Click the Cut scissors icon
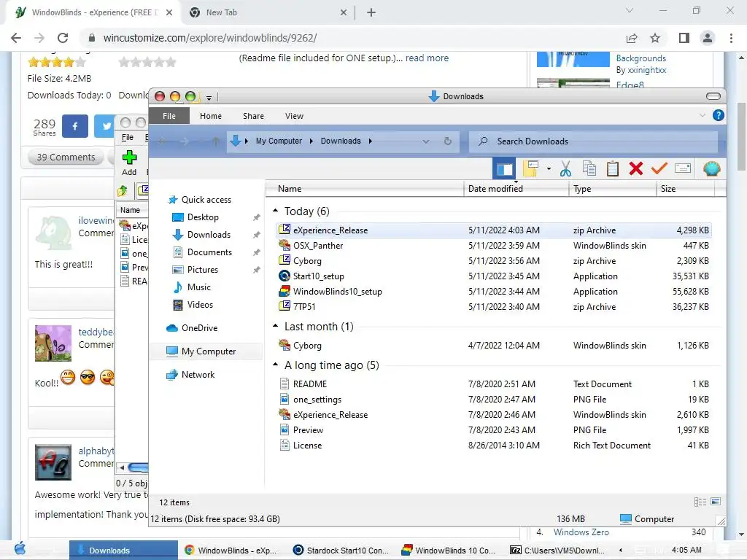747x560 pixels. (x=565, y=168)
